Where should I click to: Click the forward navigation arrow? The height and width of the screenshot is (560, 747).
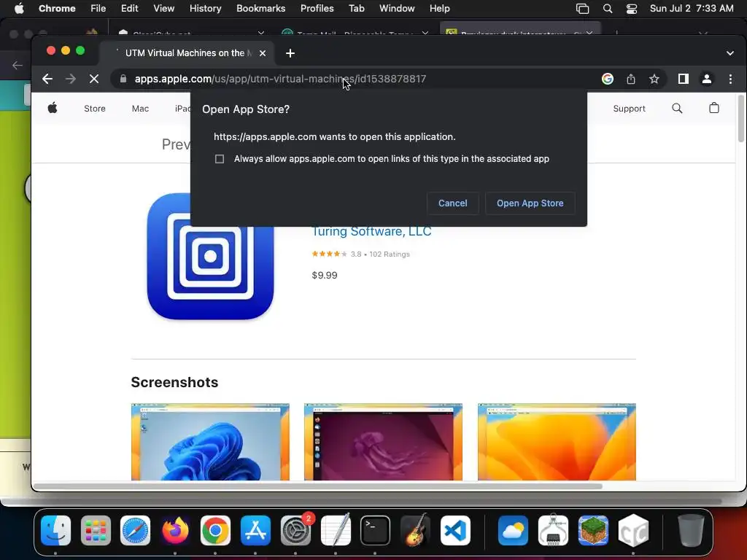(x=71, y=79)
